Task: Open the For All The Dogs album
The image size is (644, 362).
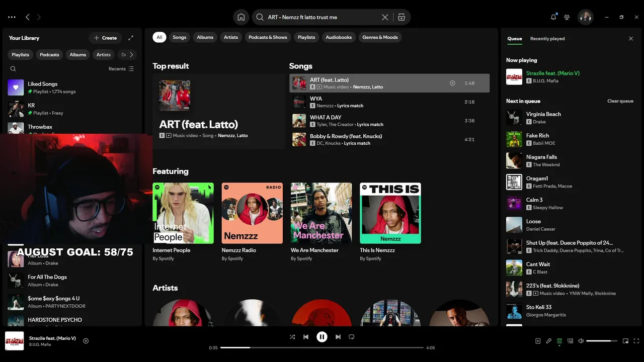Action: tap(71, 281)
